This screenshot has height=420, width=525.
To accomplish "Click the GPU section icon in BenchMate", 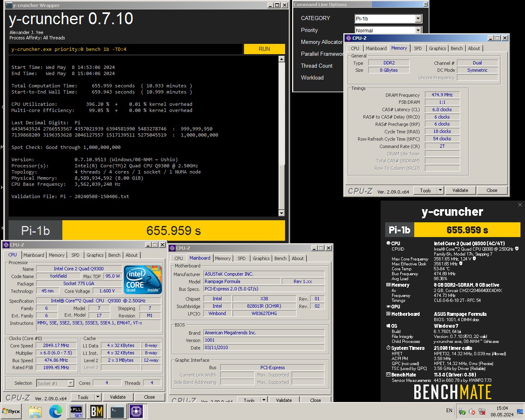I will 388,306.
